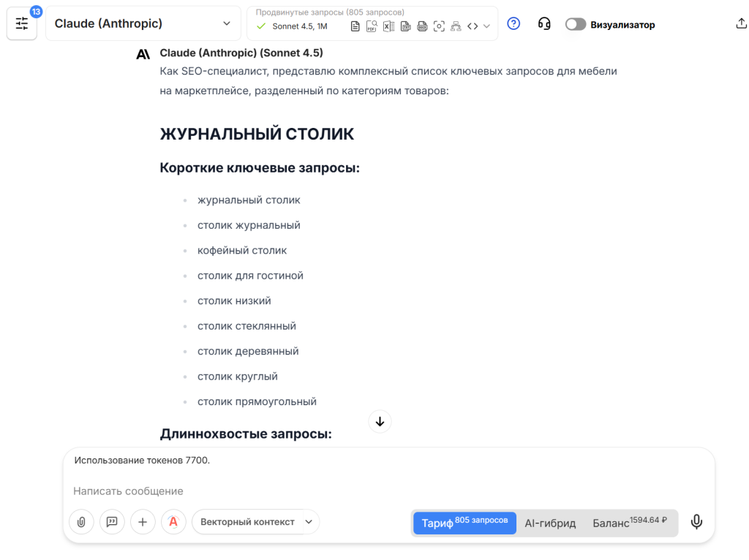Enable the Визуализатор toggle
The image size is (749, 560).
click(x=576, y=24)
